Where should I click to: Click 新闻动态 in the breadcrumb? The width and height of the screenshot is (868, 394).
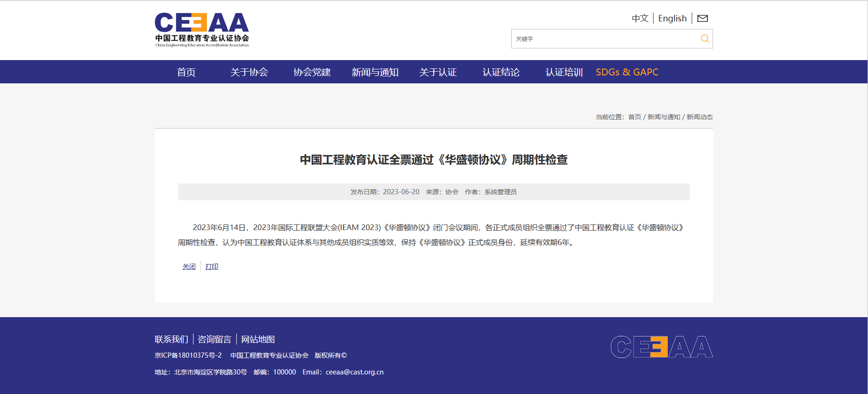(x=700, y=117)
